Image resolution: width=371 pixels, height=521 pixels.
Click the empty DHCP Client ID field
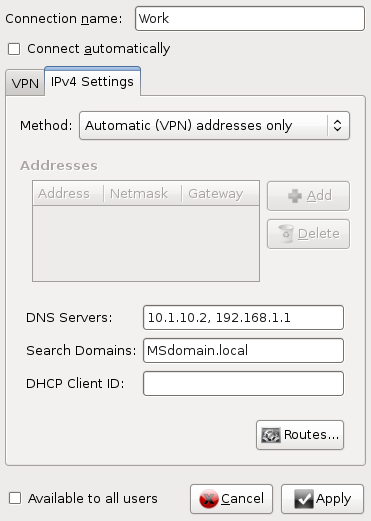tap(243, 384)
